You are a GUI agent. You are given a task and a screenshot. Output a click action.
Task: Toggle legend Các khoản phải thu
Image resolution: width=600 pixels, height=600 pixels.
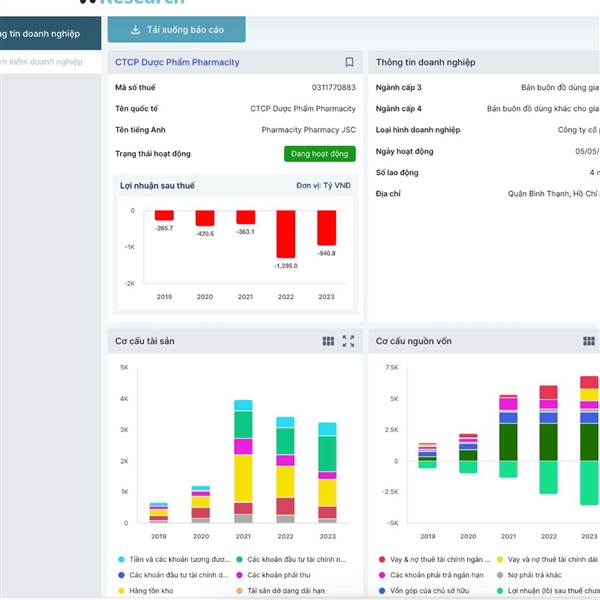(x=273, y=575)
